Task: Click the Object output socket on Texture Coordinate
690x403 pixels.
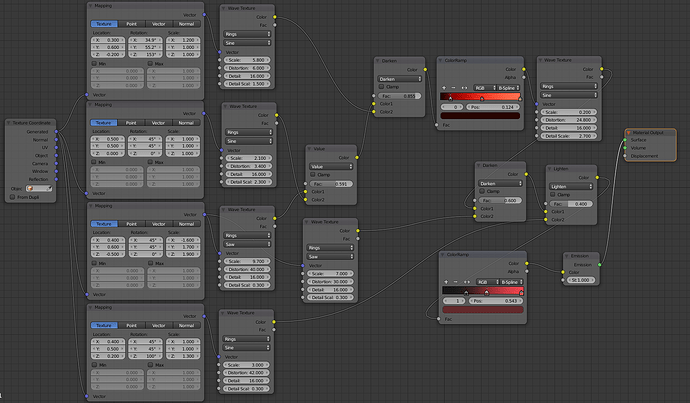Action: (x=56, y=155)
